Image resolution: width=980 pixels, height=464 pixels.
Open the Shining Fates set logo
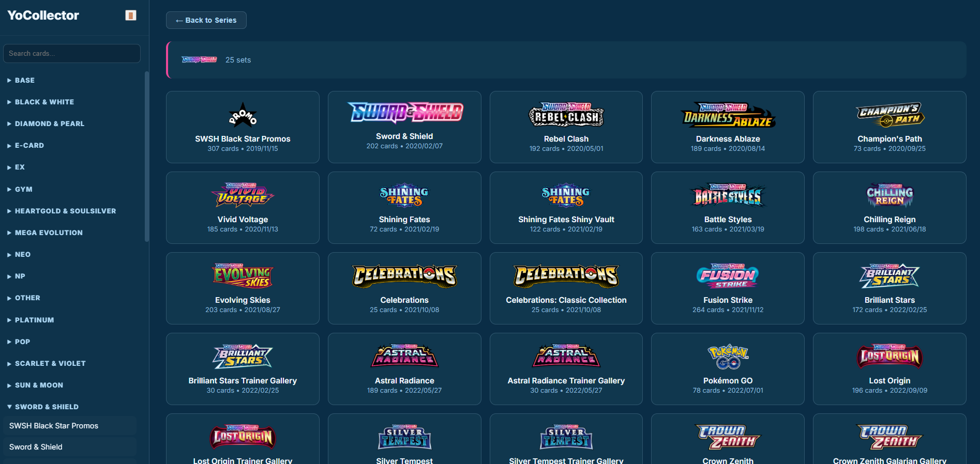[x=404, y=196]
